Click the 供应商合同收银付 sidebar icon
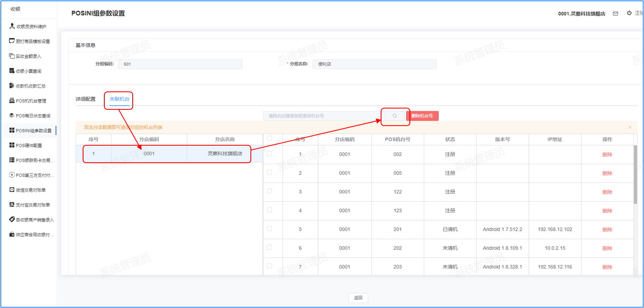Screen dimensions: 644x308 12,234
